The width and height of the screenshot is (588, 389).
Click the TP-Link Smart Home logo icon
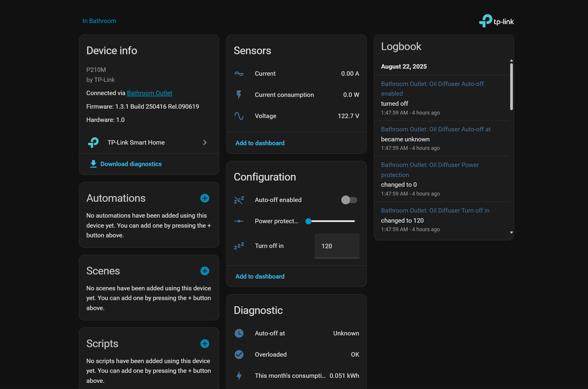(93, 143)
